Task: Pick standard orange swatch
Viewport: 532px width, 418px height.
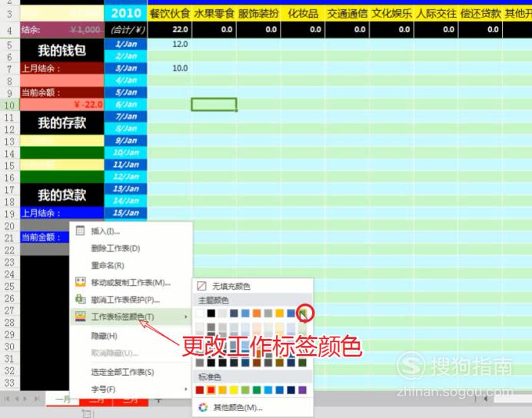Action: 223,390
